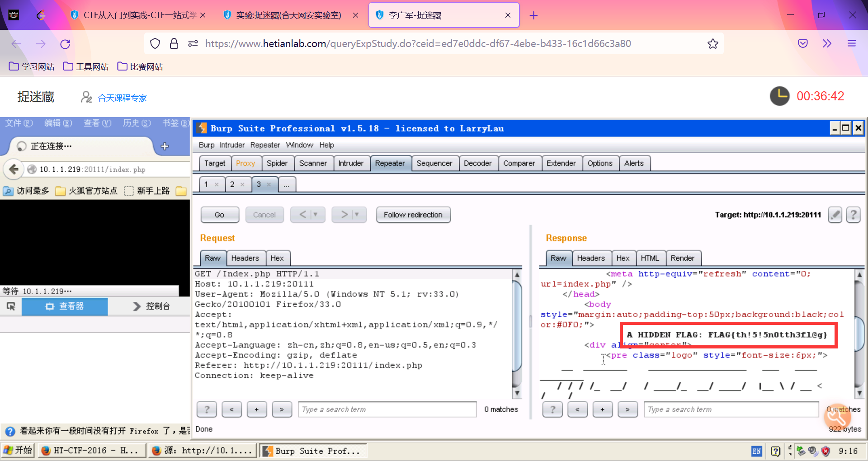This screenshot has height=461, width=868.
Task: Open the Windows 开始 start button
Action: click(18, 451)
